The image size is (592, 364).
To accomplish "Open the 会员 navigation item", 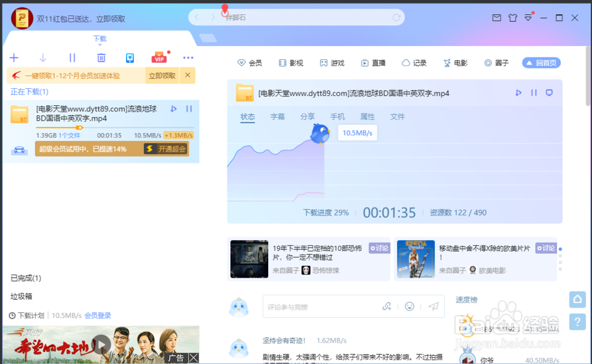I will point(250,63).
